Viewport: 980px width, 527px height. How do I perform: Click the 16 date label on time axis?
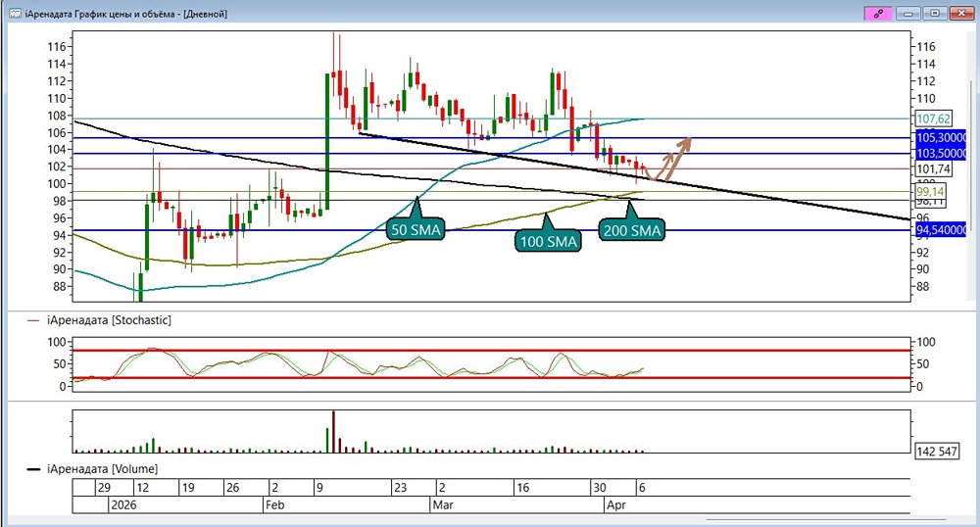coord(522,488)
